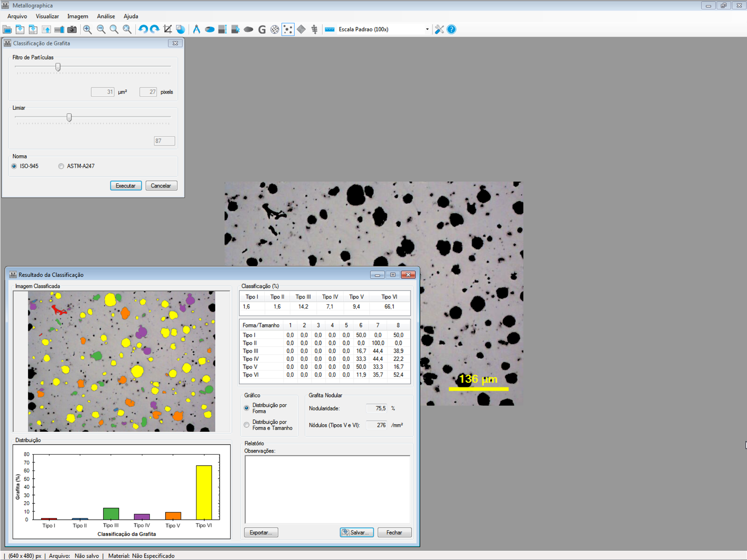
Task: Open the Imagem menu
Action: point(78,16)
